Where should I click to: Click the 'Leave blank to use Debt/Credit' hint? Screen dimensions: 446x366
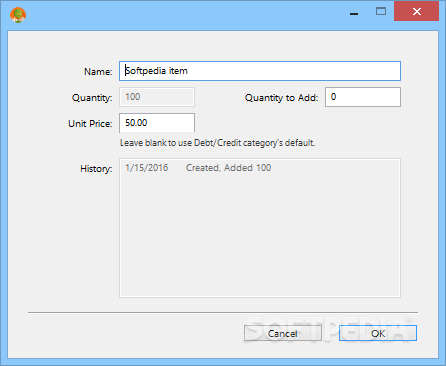(x=217, y=143)
